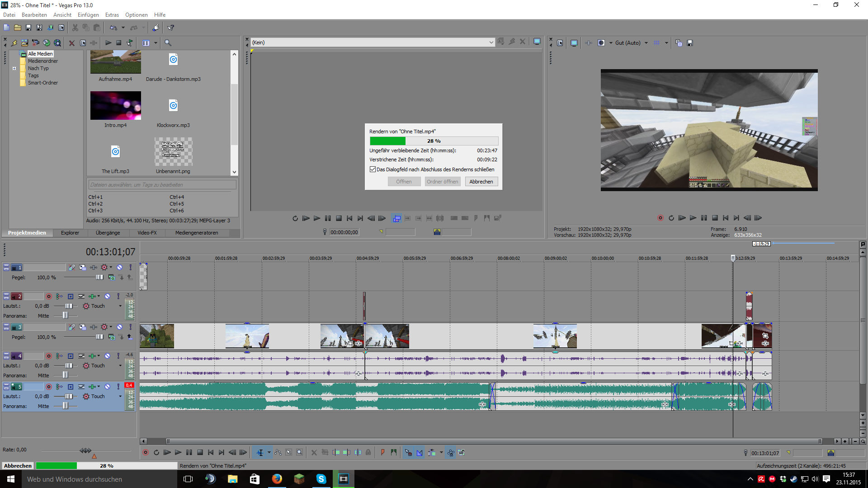Click the Undo arrow icon

pos(113,28)
